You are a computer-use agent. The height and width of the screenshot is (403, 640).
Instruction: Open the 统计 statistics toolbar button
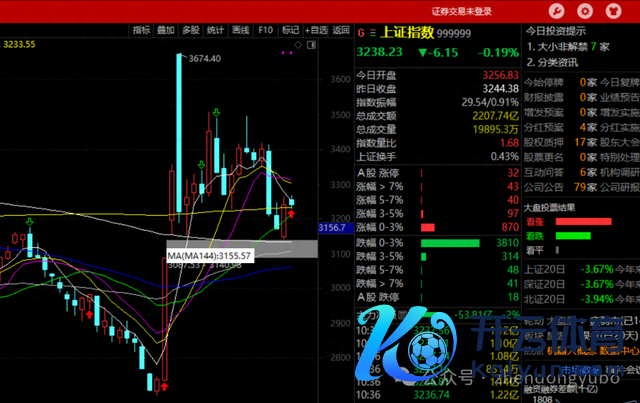point(215,31)
